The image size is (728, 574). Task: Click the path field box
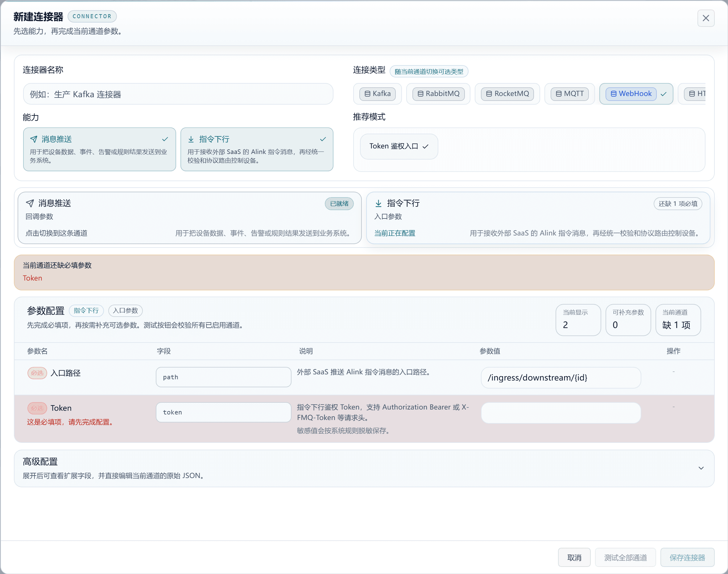(223, 377)
